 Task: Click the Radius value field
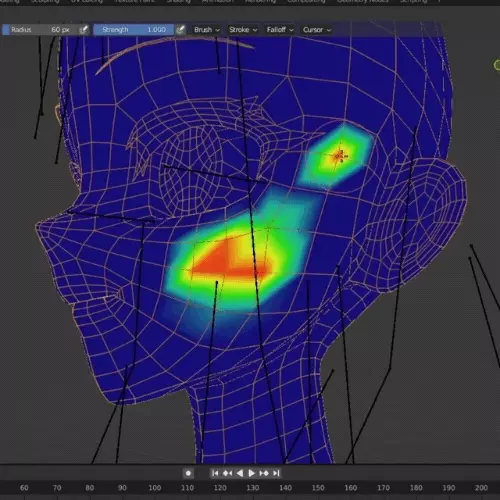coord(40,30)
